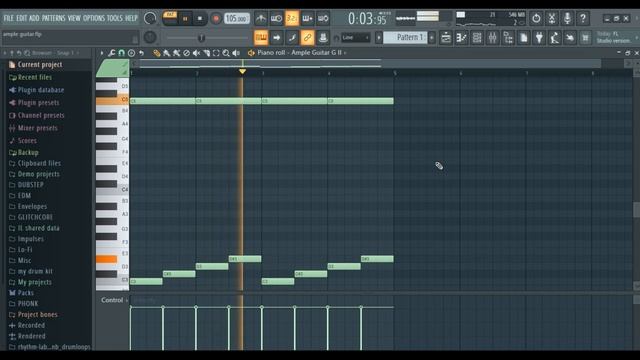Click the scissors audio editor icon
The image size is (640, 360).
(x=551, y=18)
